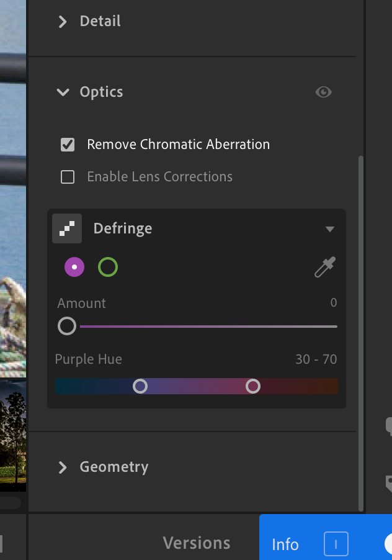392x560 pixels.
Task: Uncheck Remove Chromatic Aberration
Action: coord(68,145)
